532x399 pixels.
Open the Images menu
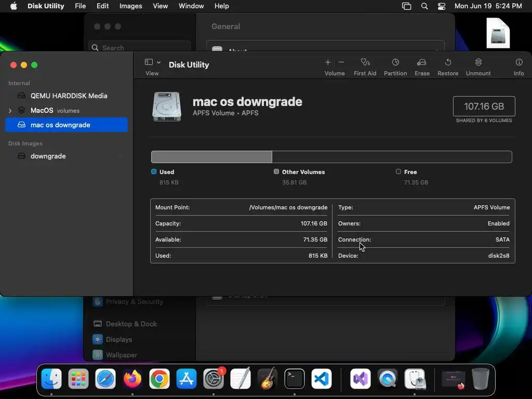[130, 6]
